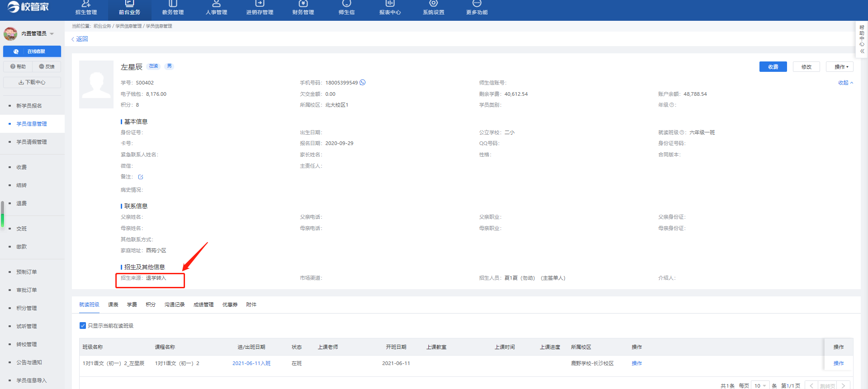Click the help icon beside 就读班级 field
The image size is (868, 389).
(682, 132)
